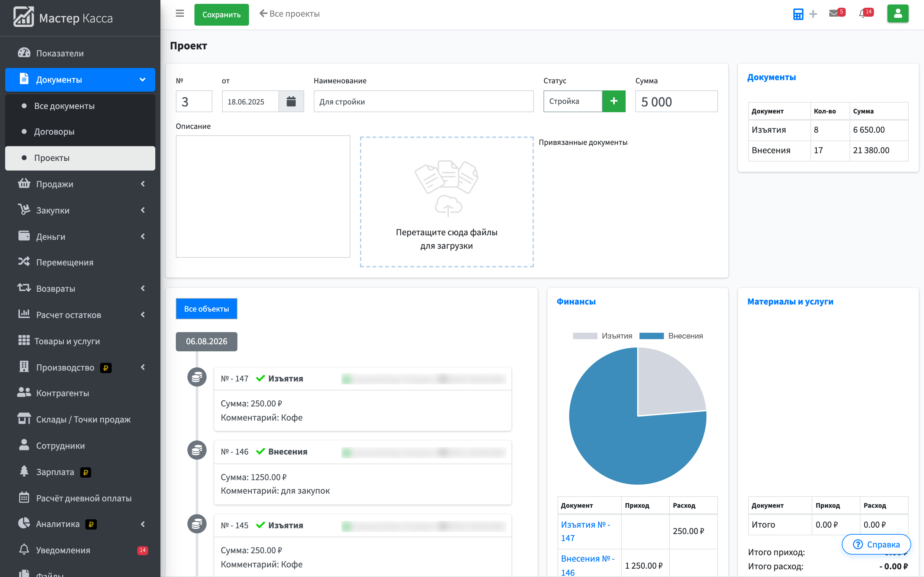Open the calculator icon in top bar

(x=798, y=14)
